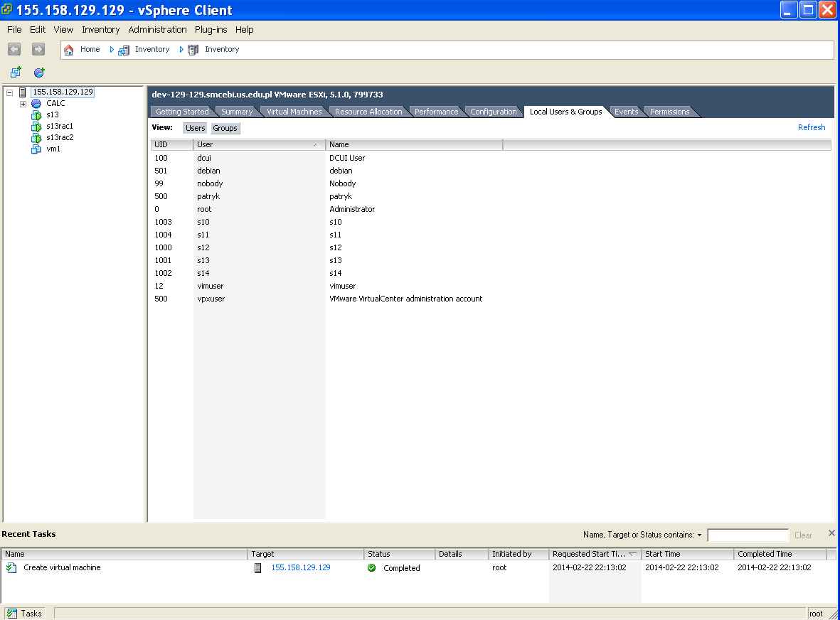Sort by the Name column header in users list

pos(414,144)
